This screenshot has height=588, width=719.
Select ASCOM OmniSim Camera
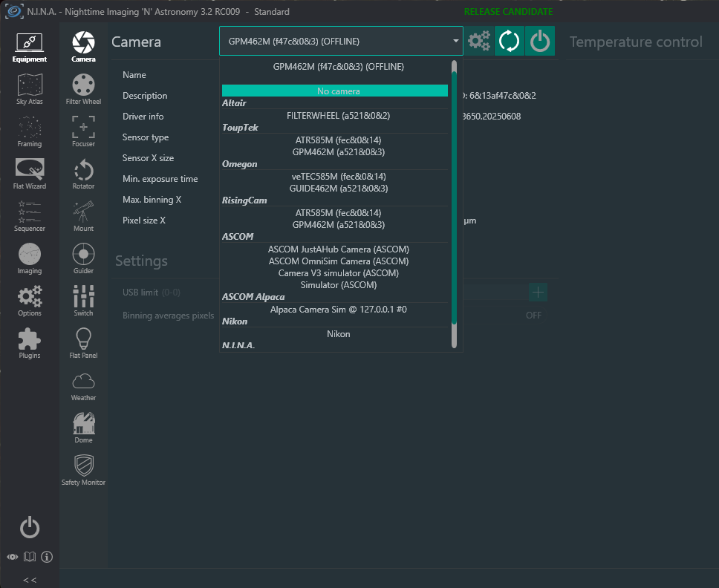tap(339, 261)
